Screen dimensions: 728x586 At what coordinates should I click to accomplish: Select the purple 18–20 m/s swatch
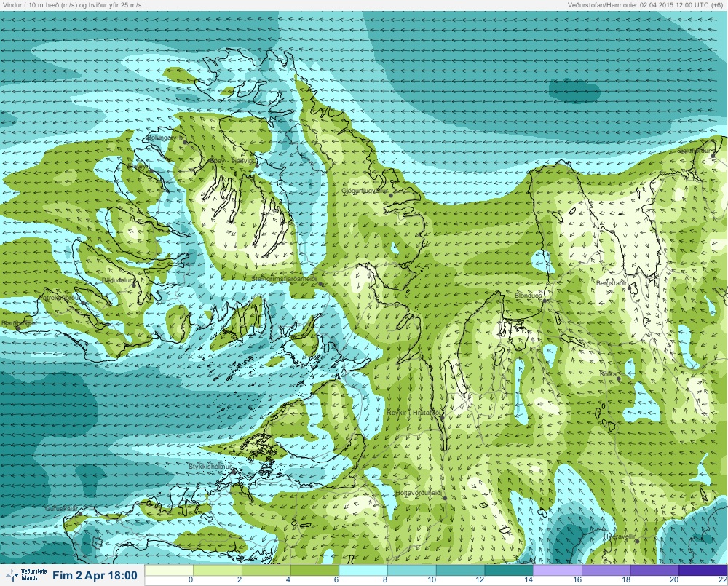click(654, 570)
